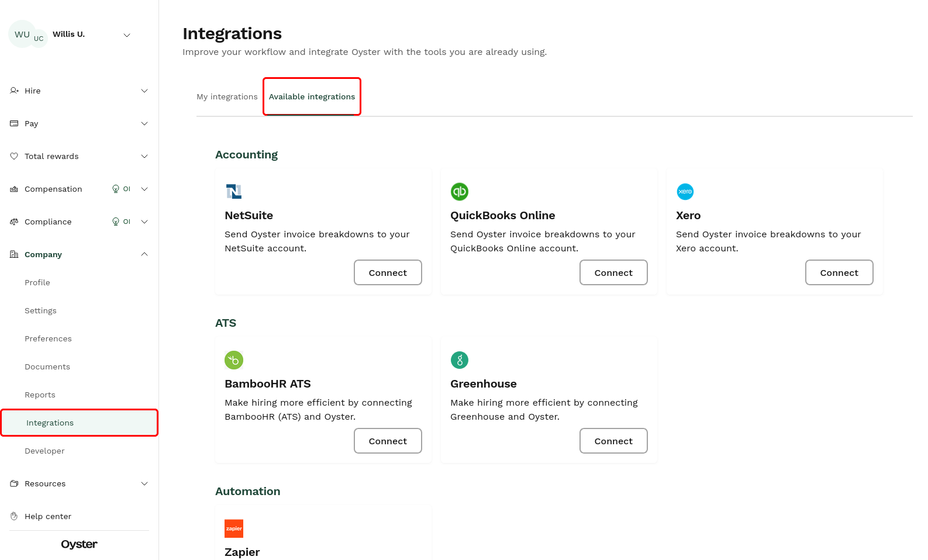
Task: Click the Integrations page heading
Action: (x=232, y=33)
